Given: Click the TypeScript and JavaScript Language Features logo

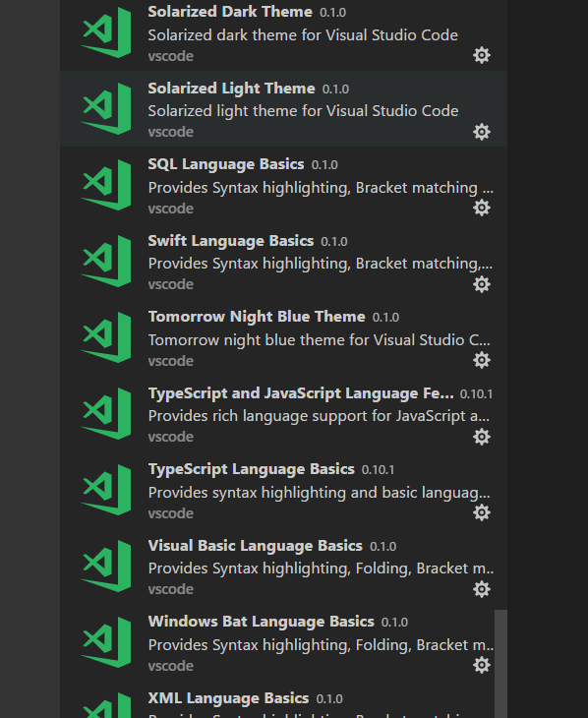Looking at the screenshot, I should click(106, 414).
